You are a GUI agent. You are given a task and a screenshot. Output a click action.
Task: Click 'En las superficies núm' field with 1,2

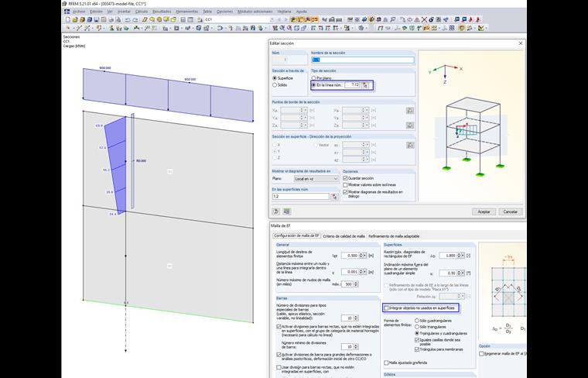pyautogui.click(x=301, y=197)
